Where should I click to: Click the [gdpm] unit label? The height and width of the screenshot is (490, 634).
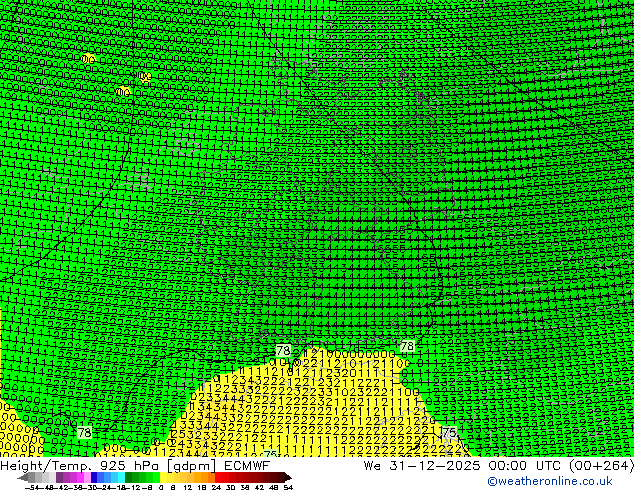click(x=194, y=466)
